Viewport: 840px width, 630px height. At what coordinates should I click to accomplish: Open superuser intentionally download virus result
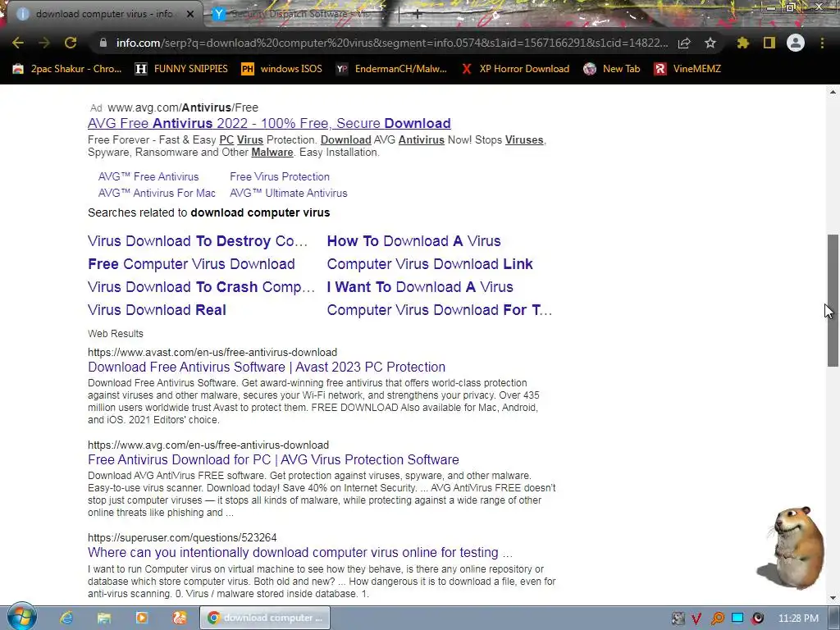(x=300, y=552)
